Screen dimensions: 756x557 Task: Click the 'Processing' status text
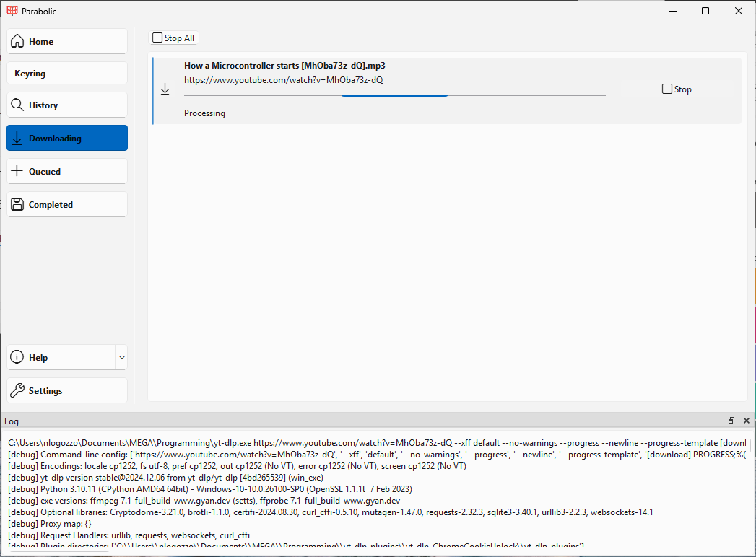204,113
